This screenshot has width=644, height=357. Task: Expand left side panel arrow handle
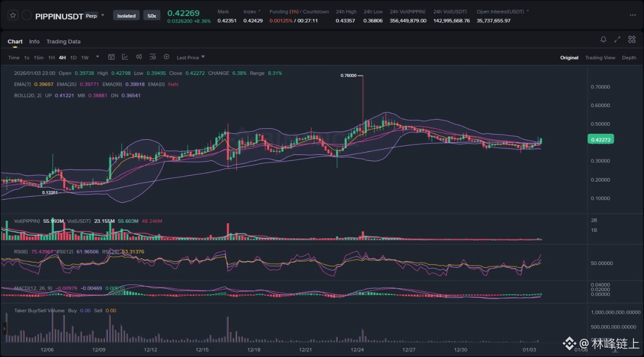(4, 329)
